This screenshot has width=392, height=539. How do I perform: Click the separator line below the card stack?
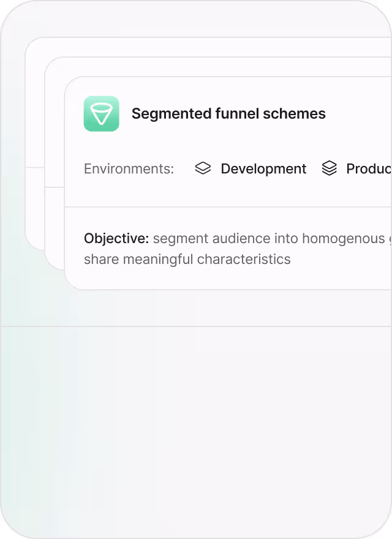(x=196, y=326)
